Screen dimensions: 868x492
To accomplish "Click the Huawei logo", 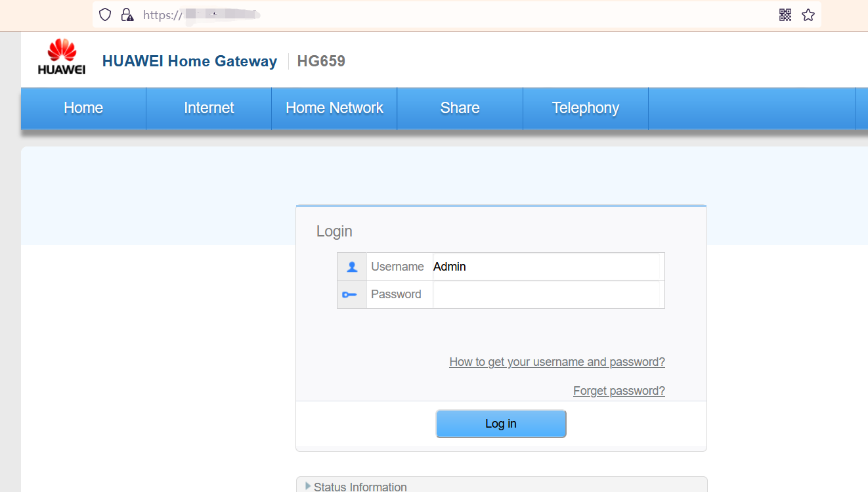I will pos(62,57).
